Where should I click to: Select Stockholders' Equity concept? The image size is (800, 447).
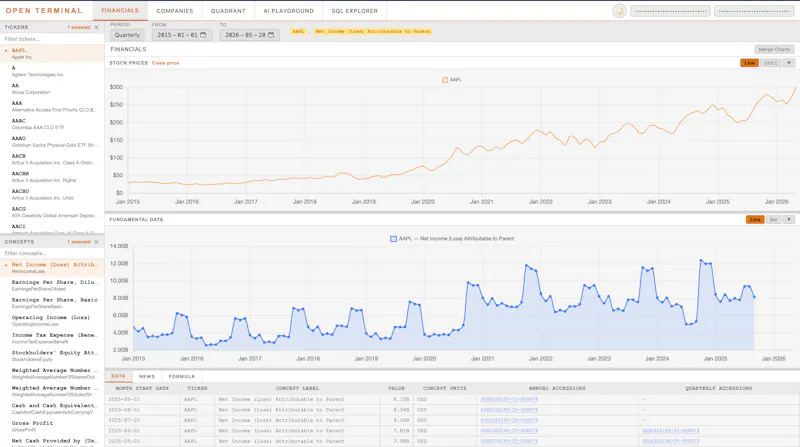52,356
